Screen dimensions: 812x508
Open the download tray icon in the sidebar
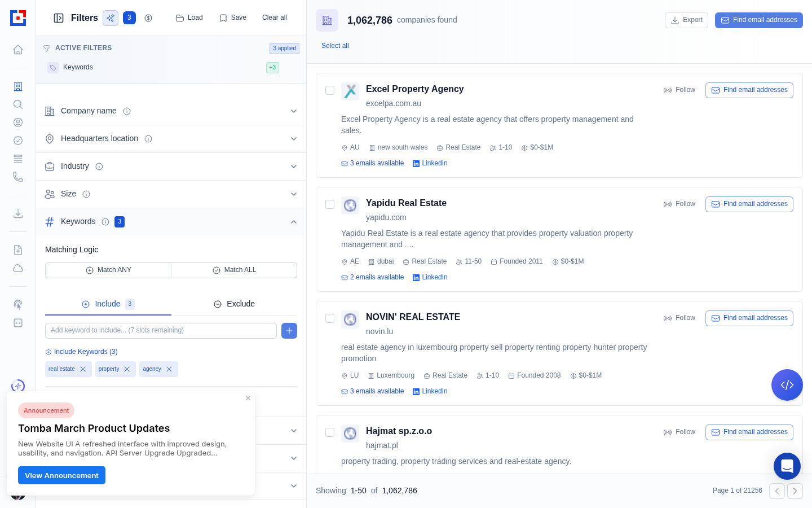click(18, 213)
